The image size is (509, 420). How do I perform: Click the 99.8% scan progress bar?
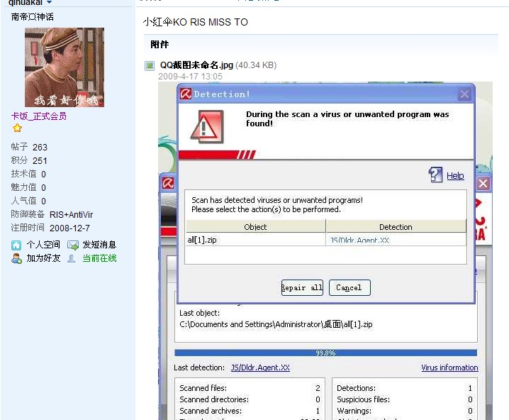tap(325, 353)
